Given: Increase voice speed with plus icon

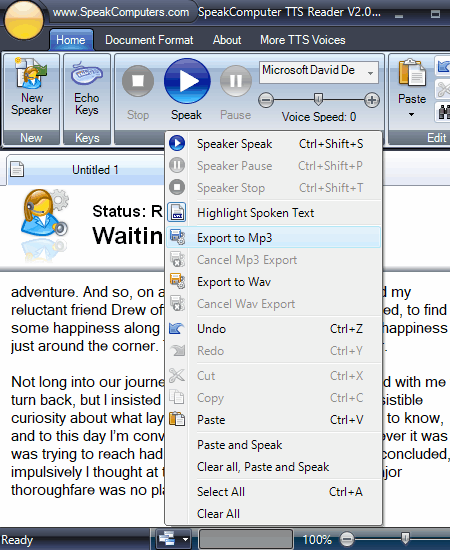Looking at the screenshot, I should (x=372, y=100).
